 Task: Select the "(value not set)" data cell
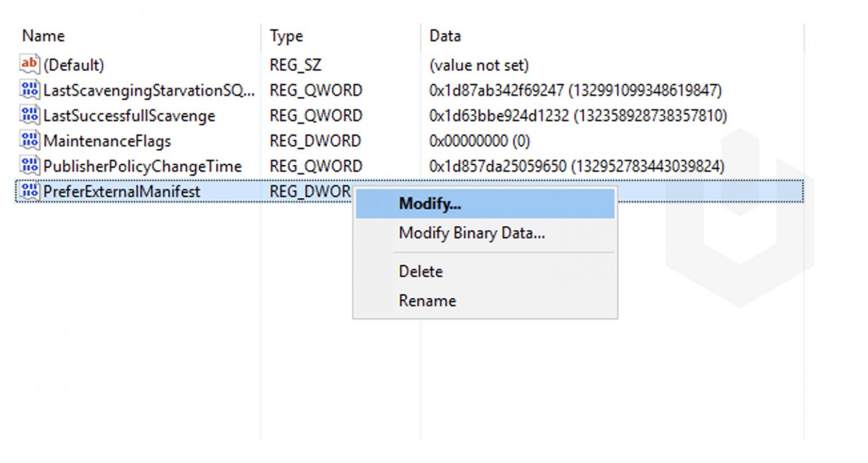point(479,65)
